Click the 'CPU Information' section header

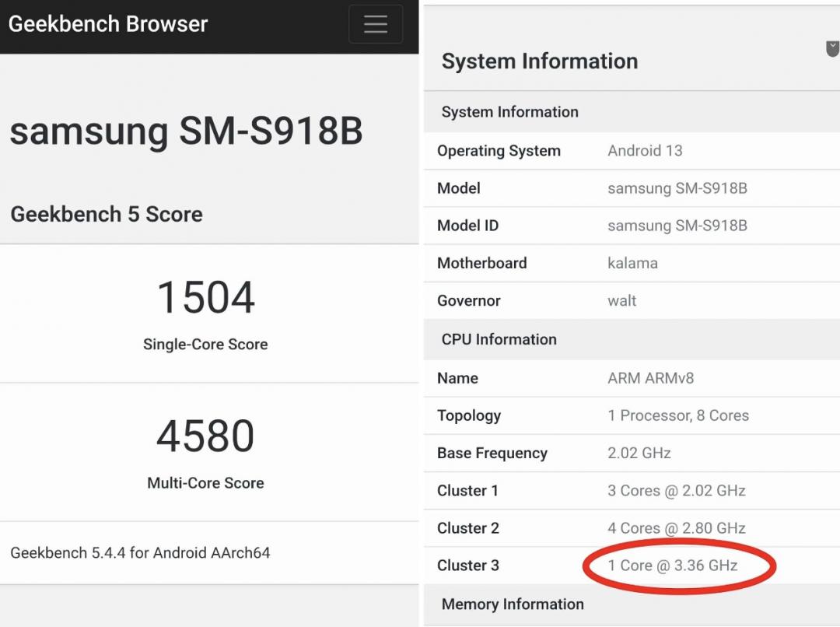click(499, 339)
